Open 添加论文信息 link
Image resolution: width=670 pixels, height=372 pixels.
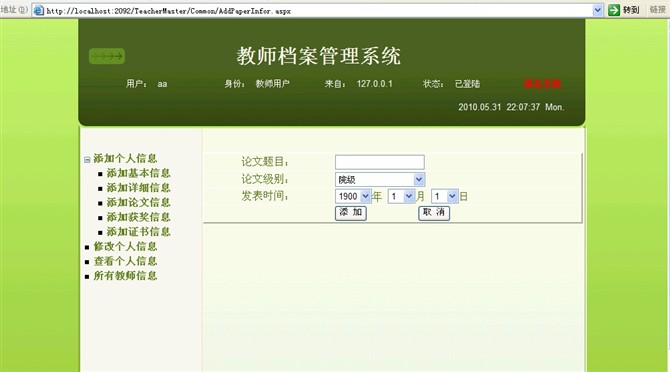coord(138,202)
